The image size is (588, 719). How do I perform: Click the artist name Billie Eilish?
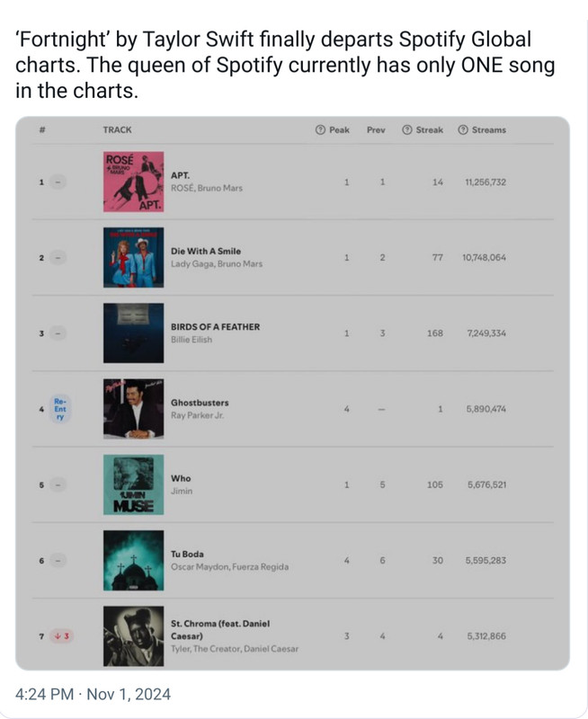pyautogui.click(x=192, y=340)
